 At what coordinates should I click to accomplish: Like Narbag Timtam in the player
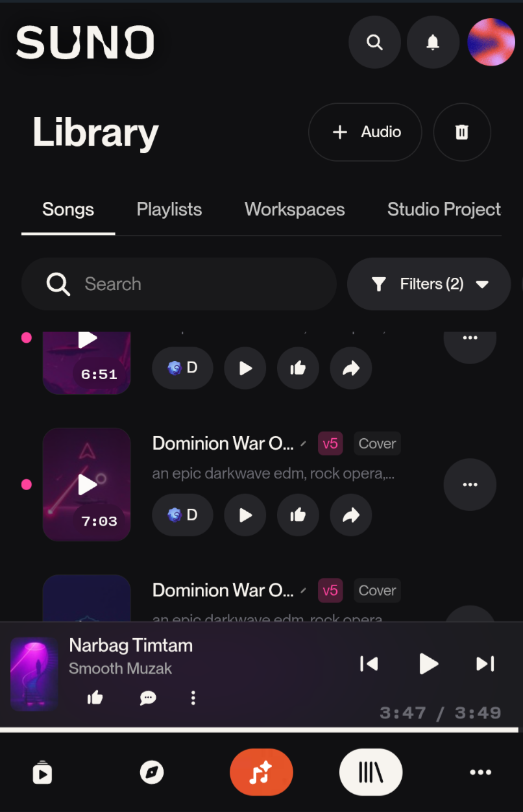click(x=95, y=698)
